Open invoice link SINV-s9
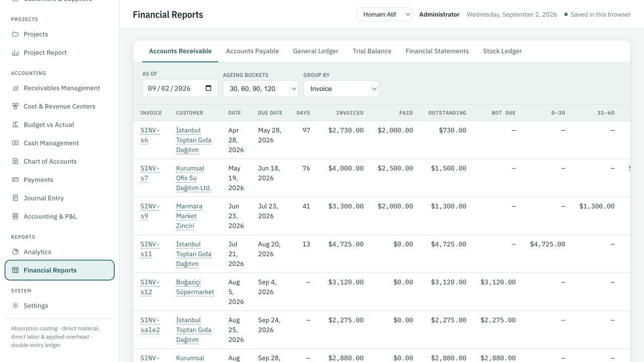Viewport: 644px width, 362px height. 150,211
